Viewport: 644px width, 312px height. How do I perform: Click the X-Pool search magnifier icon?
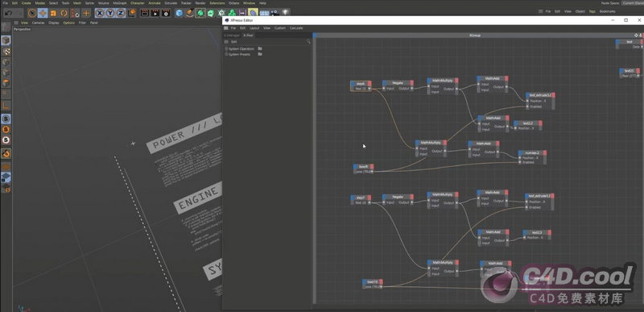tap(308, 42)
